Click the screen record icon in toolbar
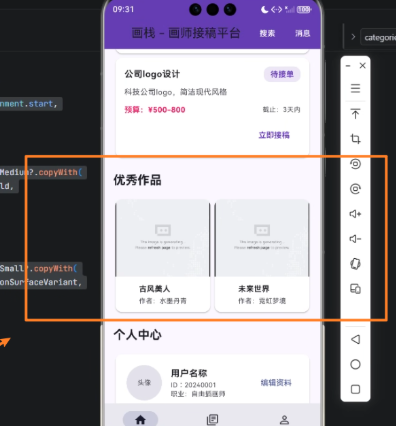The height and width of the screenshot is (426, 396). click(355, 164)
